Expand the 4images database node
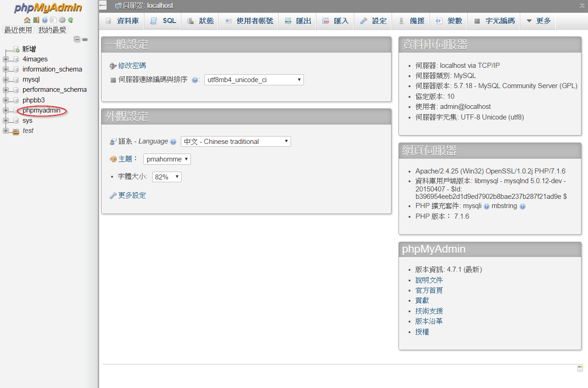The image size is (588, 388). [6, 59]
